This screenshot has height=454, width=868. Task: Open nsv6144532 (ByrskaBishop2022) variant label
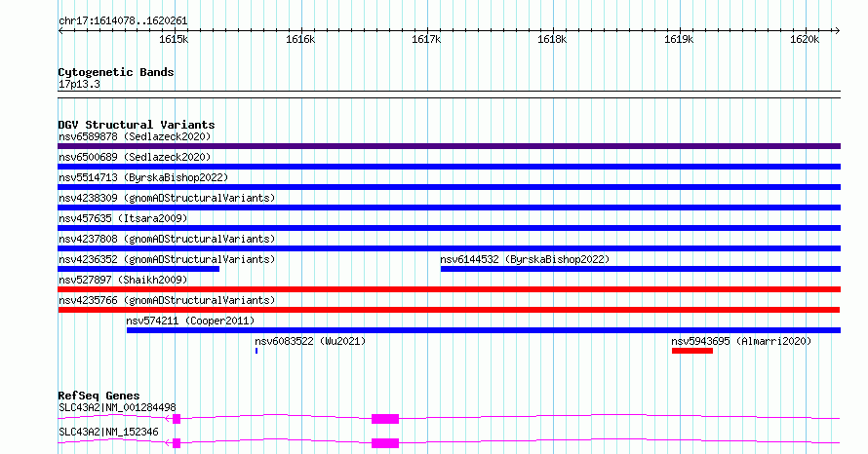[525, 259]
